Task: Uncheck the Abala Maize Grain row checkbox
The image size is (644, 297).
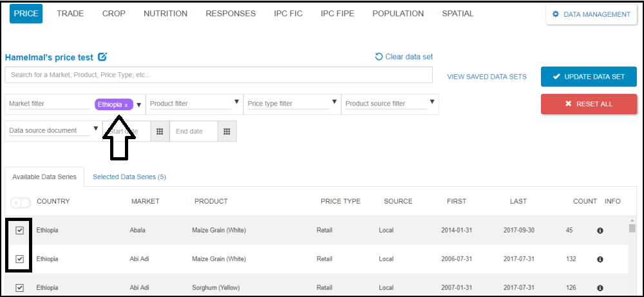Action: [x=20, y=231]
